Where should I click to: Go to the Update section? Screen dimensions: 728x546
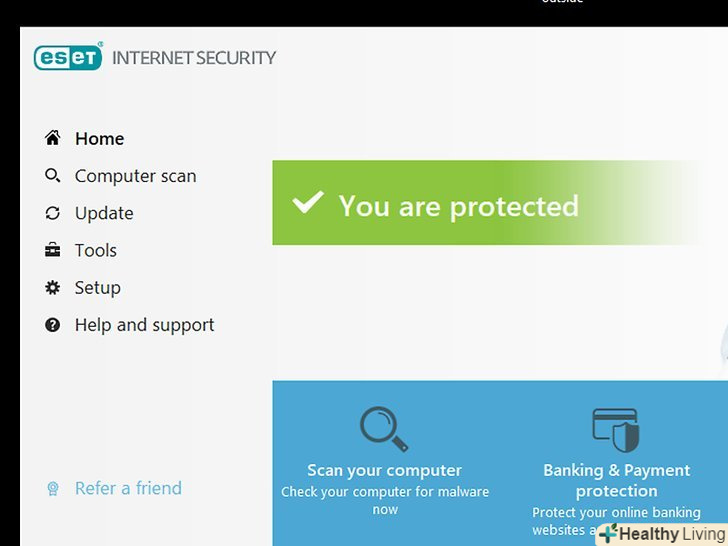(x=104, y=213)
